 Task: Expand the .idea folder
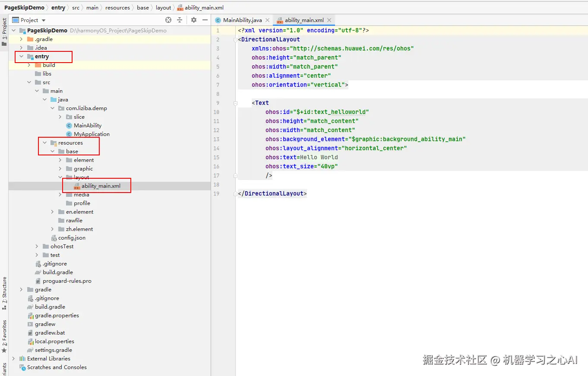click(x=22, y=48)
